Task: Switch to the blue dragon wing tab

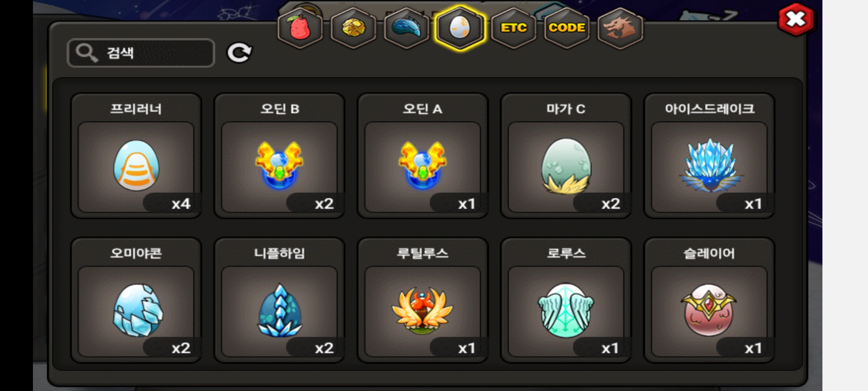Action: [x=407, y=28]
